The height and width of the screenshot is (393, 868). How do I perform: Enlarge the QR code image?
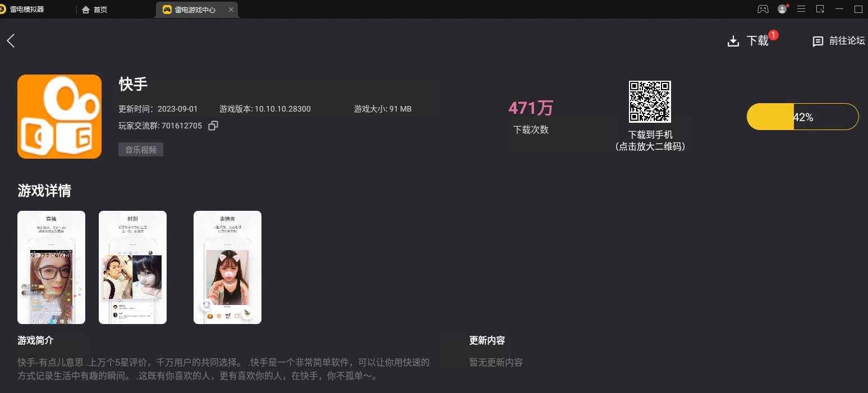[x=650, y=101]
